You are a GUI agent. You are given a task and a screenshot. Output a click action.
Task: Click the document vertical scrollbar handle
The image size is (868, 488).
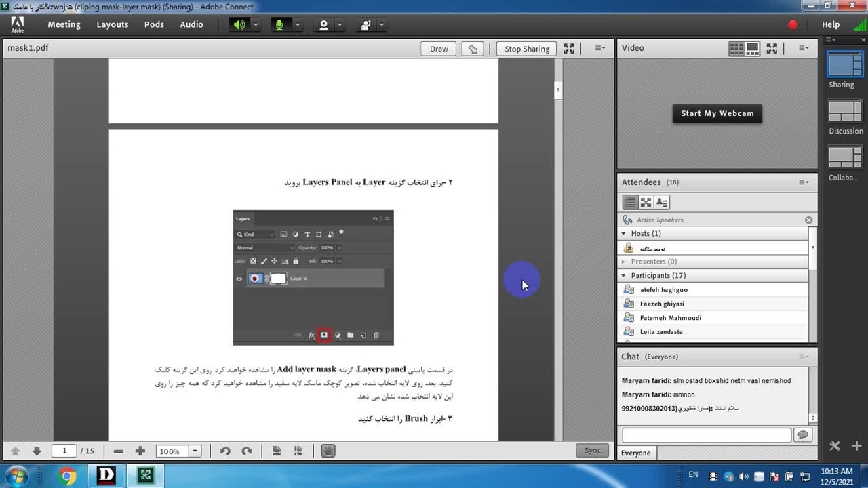558,89
